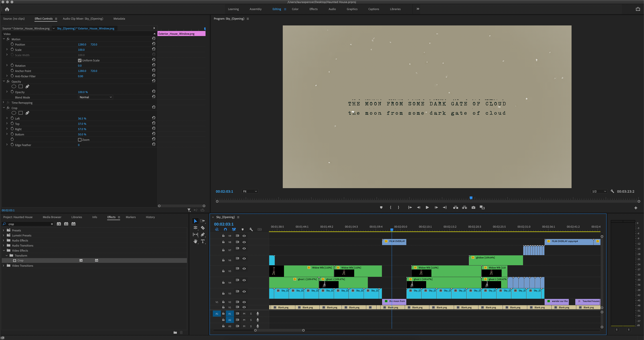Toggle Linked Selection in the timeline
The height and width of the screenshot is (340, 644).
coord(234,229)
